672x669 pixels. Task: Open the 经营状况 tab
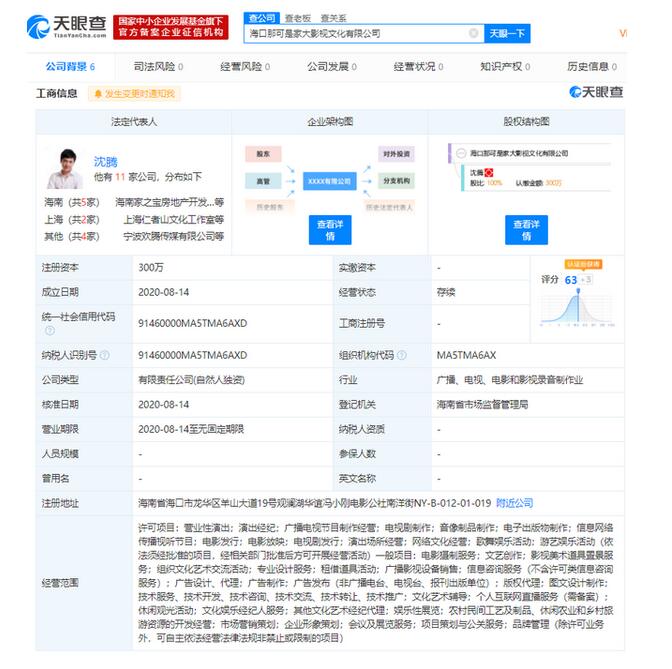(418, 67)
